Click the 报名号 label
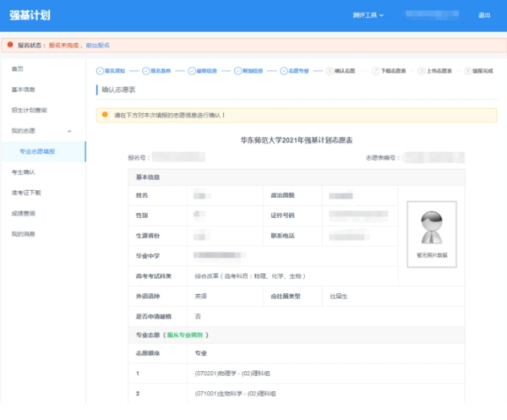 coord(139,158)
